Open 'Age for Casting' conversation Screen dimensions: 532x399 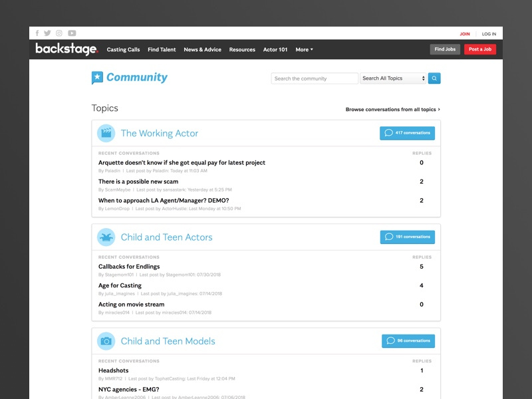(x=120, y=286)
